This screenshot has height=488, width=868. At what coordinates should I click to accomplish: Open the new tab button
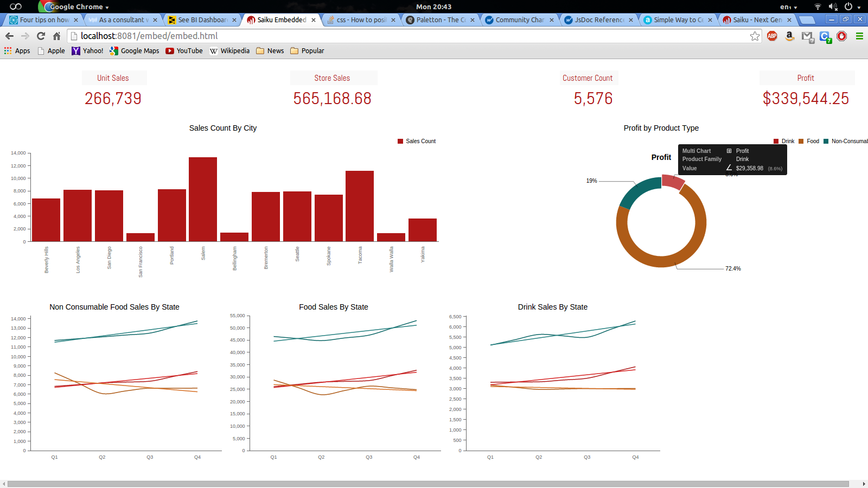pos(807,20)
